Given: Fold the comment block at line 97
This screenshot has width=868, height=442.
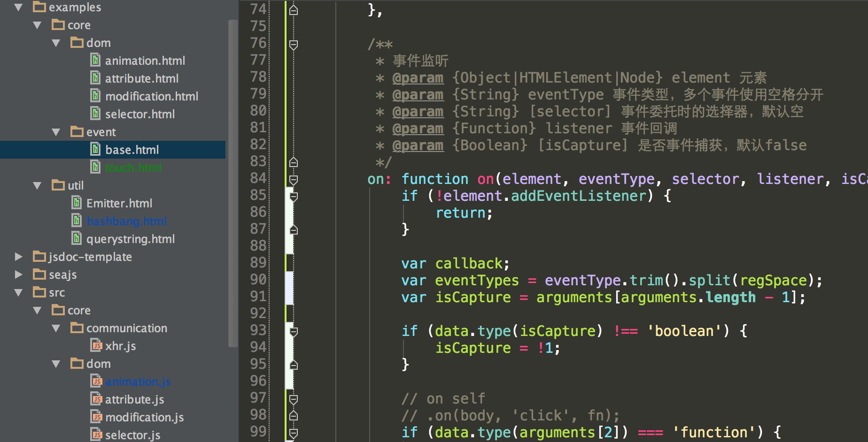Looking at the screenshot, I should [294, 399].
